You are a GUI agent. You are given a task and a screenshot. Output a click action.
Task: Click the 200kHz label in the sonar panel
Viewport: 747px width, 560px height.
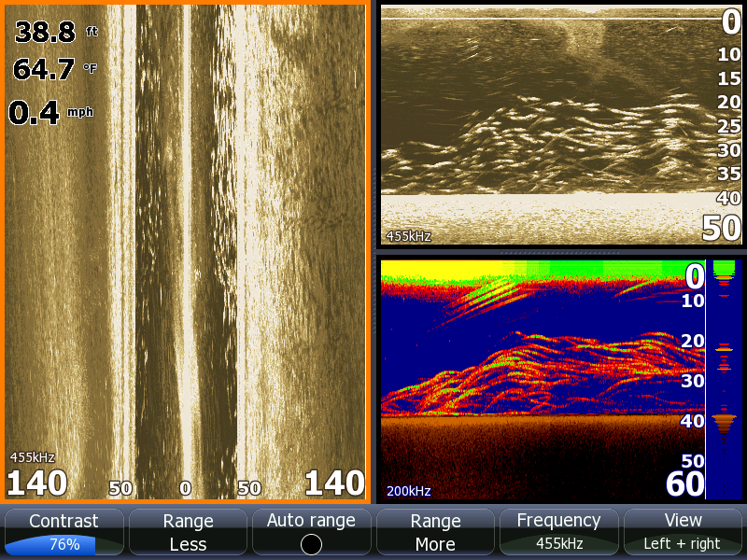pos(408,491)
